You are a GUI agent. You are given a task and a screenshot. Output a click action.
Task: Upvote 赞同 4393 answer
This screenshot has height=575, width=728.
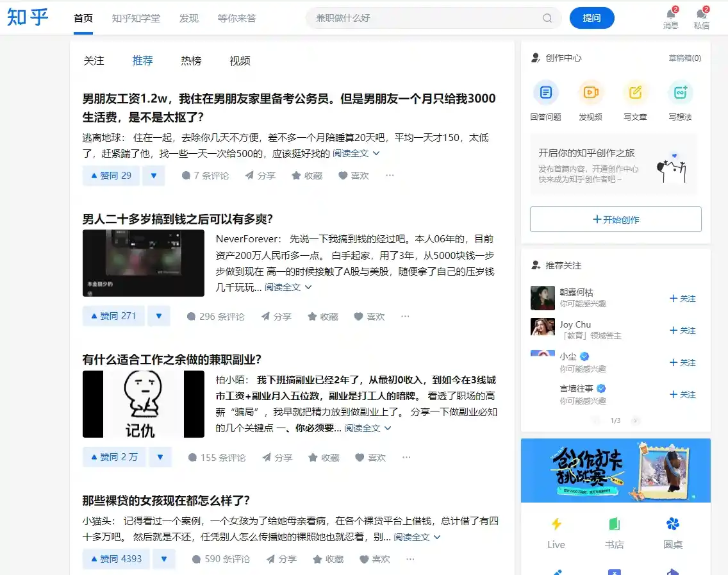click(116, 559)
